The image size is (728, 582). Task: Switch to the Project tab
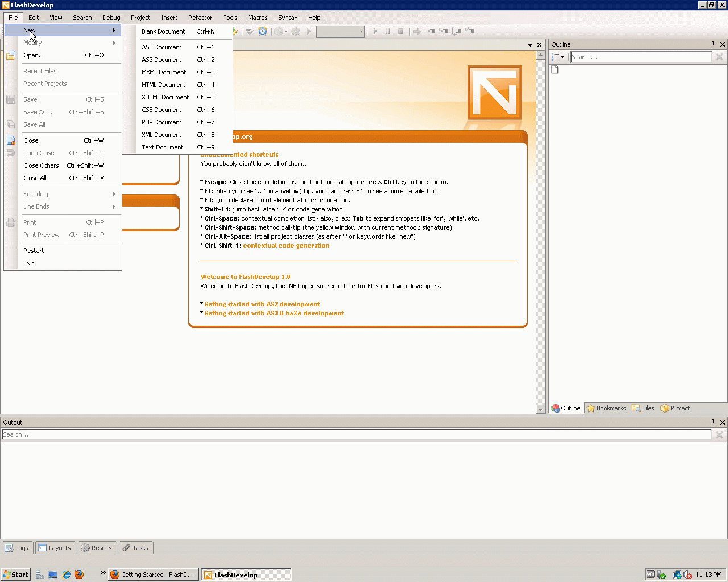pyautogui.click(x=675, y=408)
